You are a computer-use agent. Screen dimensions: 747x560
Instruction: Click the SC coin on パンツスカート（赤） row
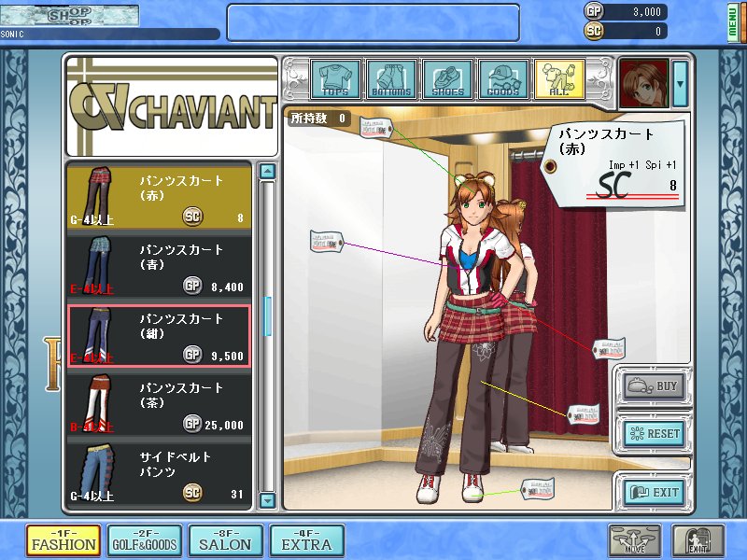coord(192,217)
